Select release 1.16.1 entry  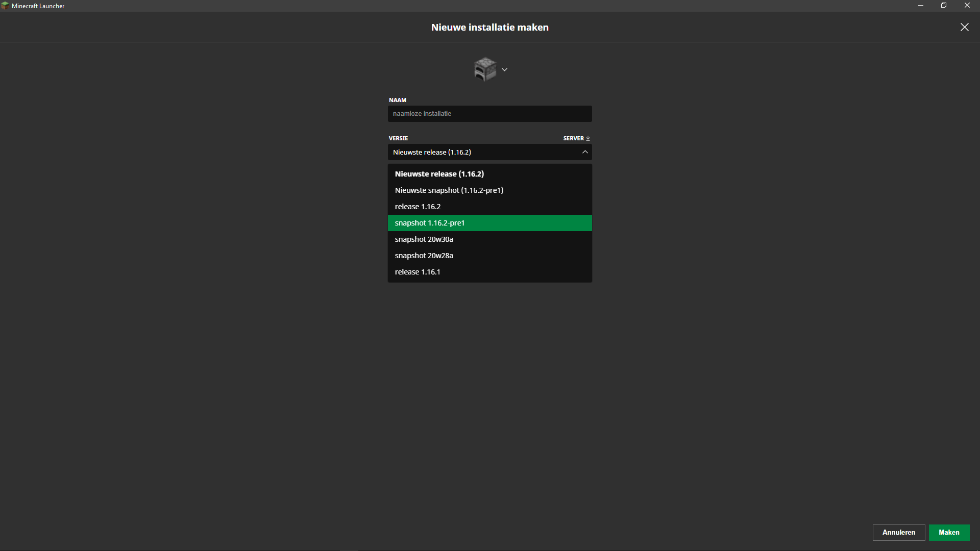417,272
